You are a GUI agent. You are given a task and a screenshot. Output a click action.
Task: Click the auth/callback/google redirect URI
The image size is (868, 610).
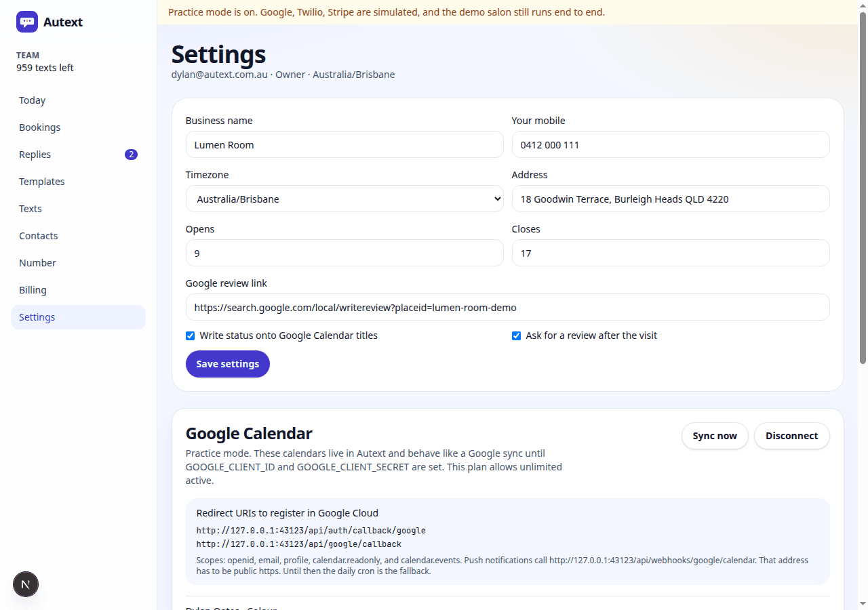click(x=311, y=530)
